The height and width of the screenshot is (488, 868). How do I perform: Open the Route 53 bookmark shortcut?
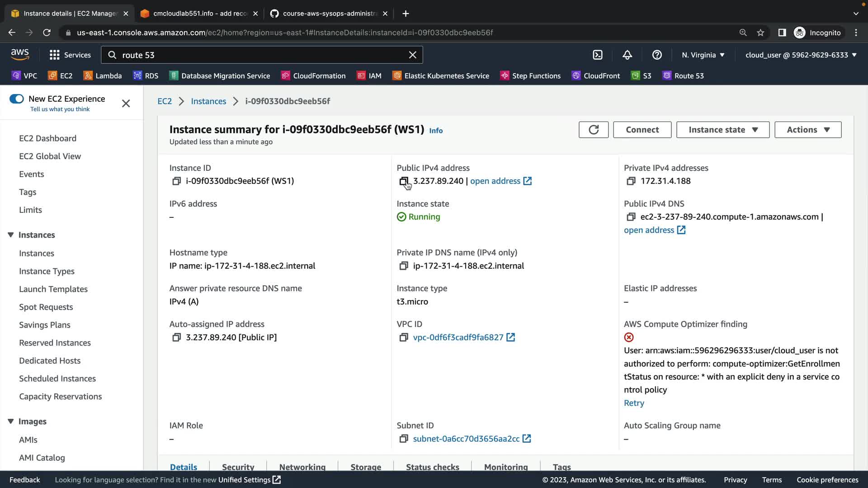pos(683,76)
